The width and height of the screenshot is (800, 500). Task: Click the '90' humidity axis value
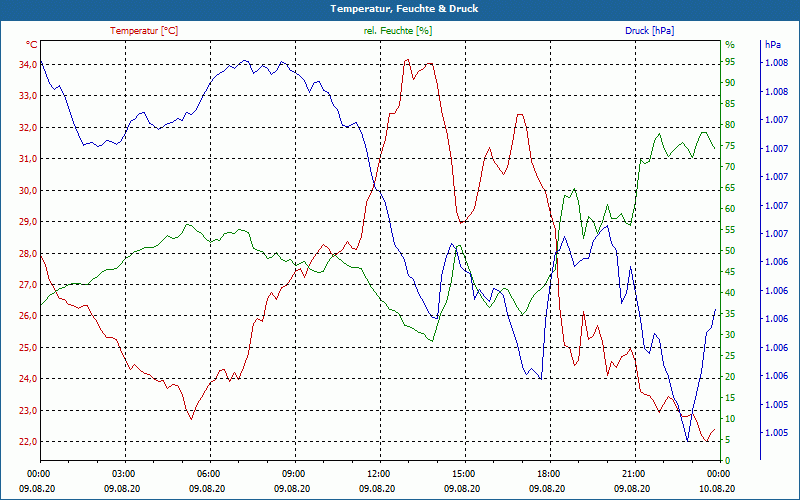click(730, 83)
